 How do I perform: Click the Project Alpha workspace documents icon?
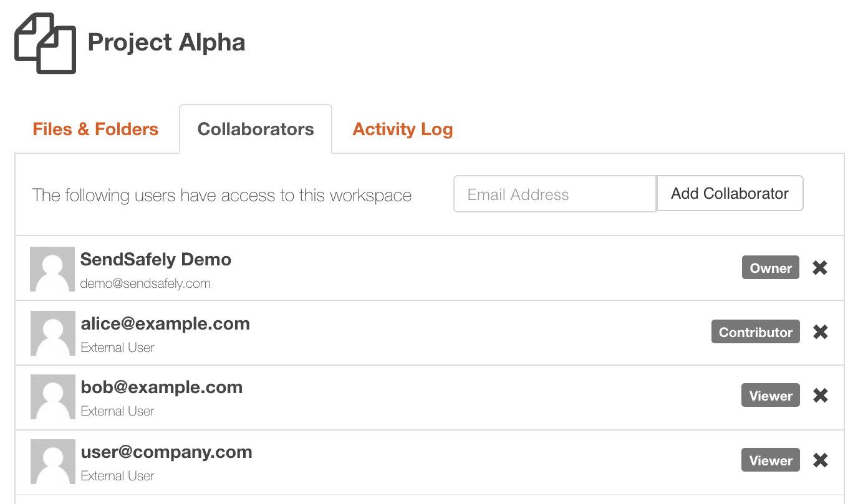45,44
